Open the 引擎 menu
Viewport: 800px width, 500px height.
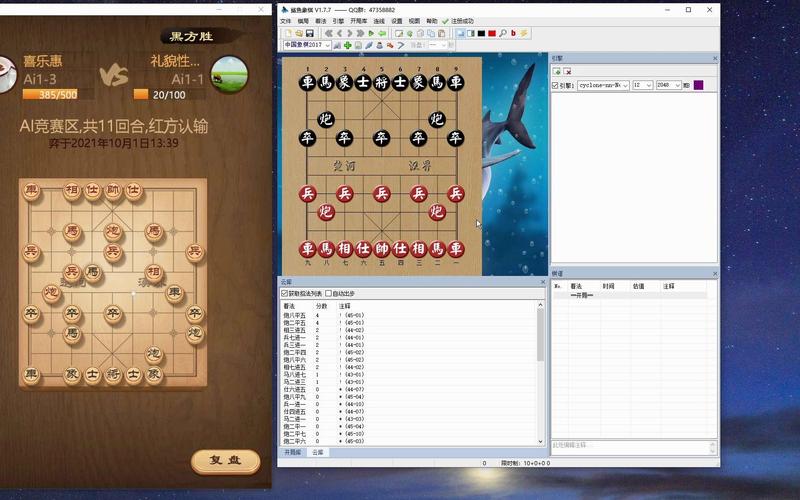[x=338, y=21]
